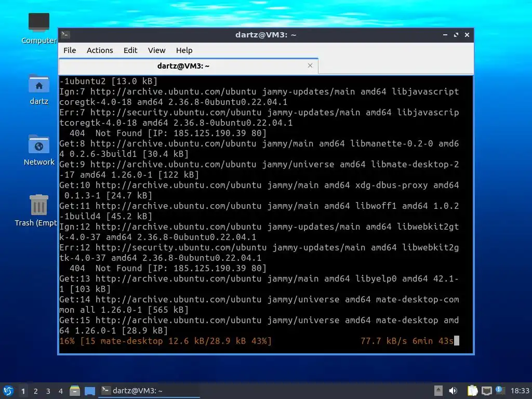Launch file manager from taskbar

75,391
